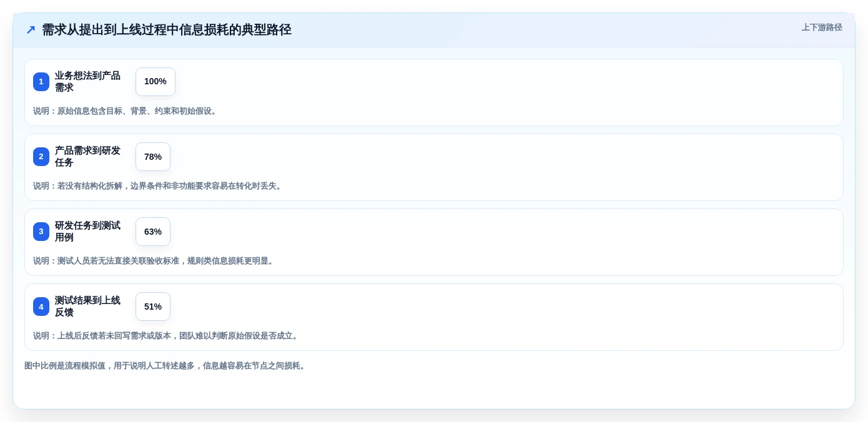Click the 100% value chip
Screen dimensions: 868x422
[x=155, y=82]
